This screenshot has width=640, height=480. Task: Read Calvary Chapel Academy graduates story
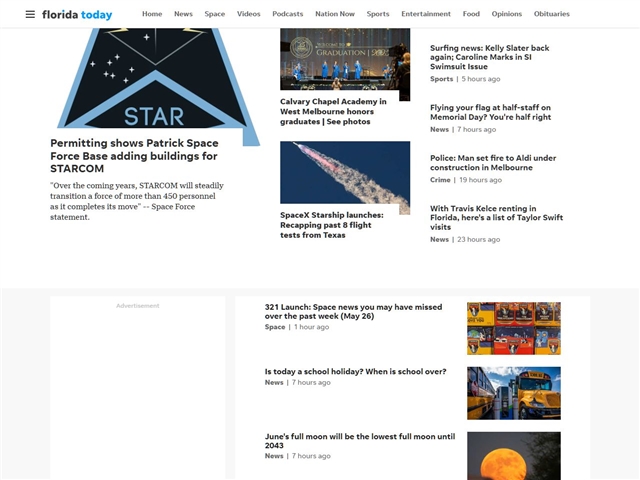333,111
